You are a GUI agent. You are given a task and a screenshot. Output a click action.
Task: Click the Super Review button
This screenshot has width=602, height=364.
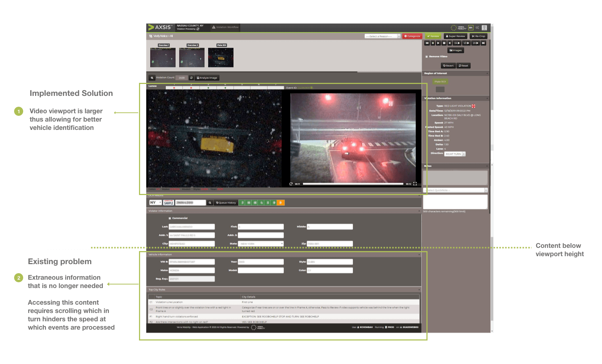tap(455, 36)
